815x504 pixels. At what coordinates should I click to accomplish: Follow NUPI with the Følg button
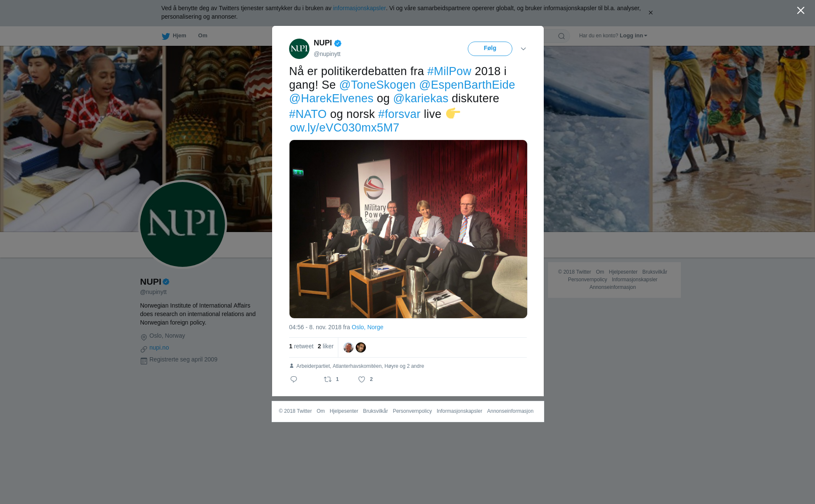click(490, 49)
